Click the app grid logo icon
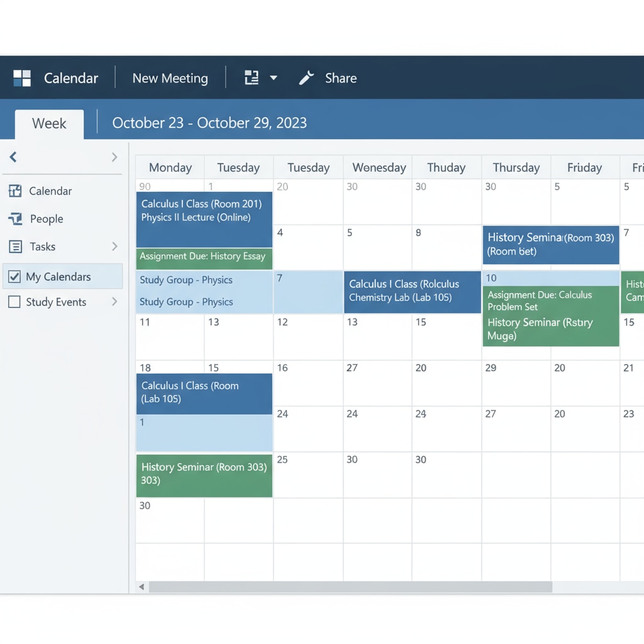The height and width of the screenshot is (644, 644). tap(22, 78)
